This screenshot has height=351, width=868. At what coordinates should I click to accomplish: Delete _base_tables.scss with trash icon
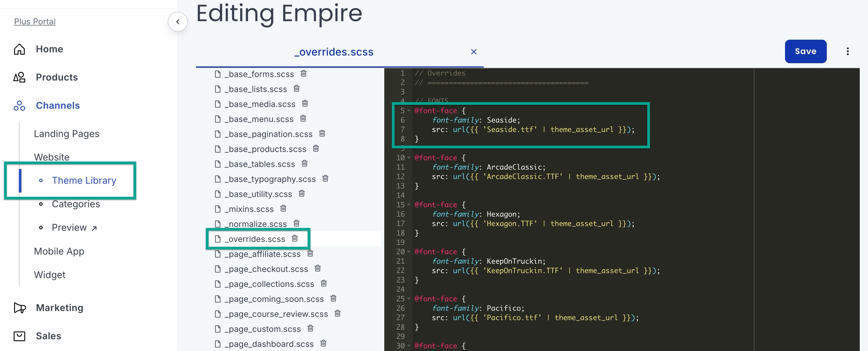tap(305, 163)
